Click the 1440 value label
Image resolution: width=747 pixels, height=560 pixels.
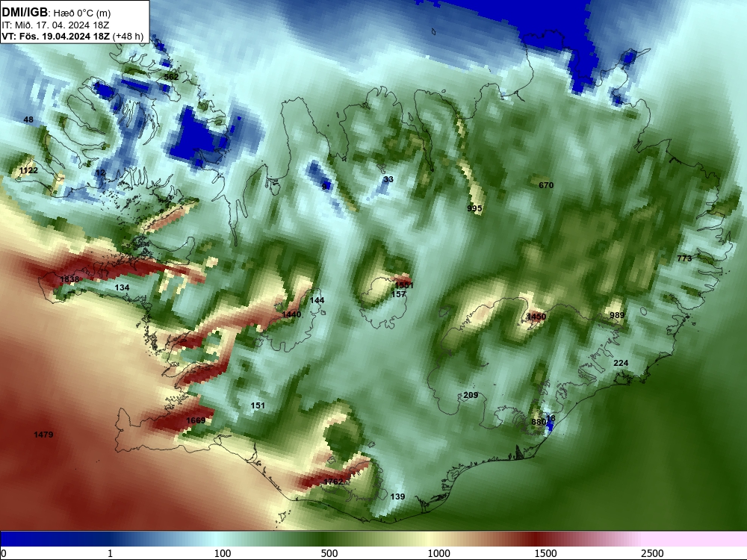coord(291,314)
